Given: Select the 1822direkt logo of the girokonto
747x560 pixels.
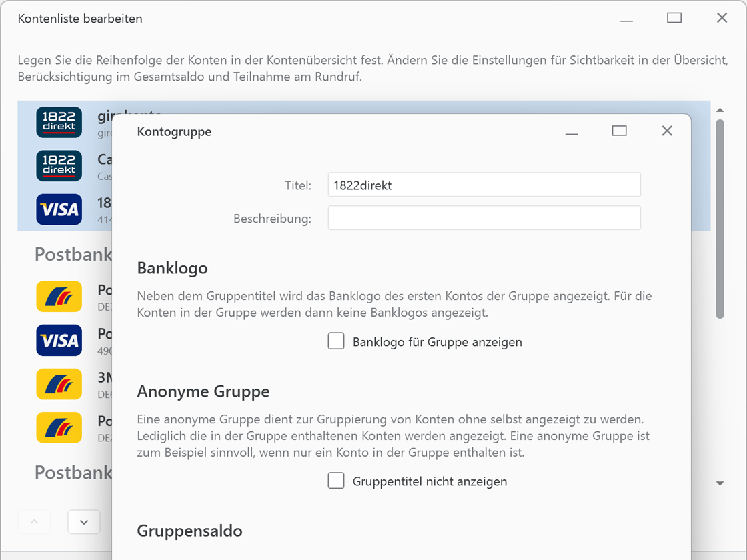Looking at the screenshot, I should pyautogui.click(x=59, y=122).
